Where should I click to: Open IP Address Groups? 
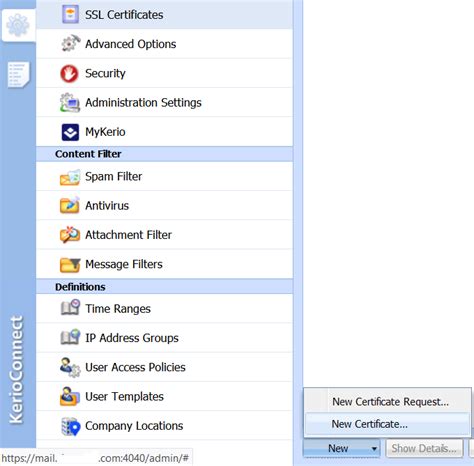click(x=164, y=338)
